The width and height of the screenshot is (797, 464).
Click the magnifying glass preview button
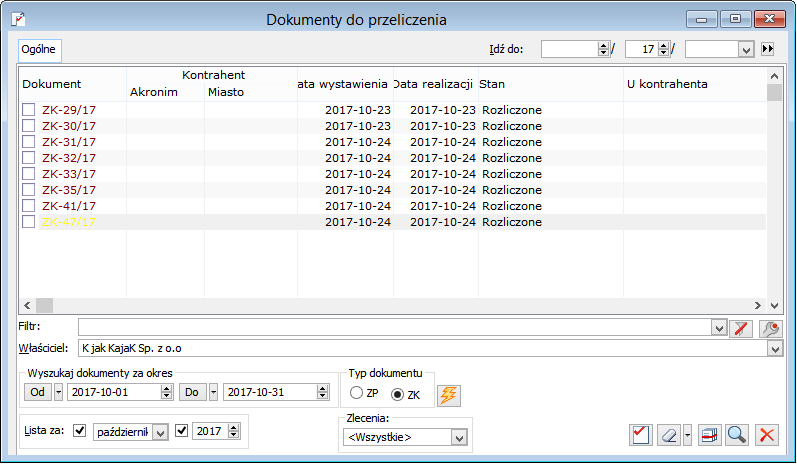pos(737,435)
